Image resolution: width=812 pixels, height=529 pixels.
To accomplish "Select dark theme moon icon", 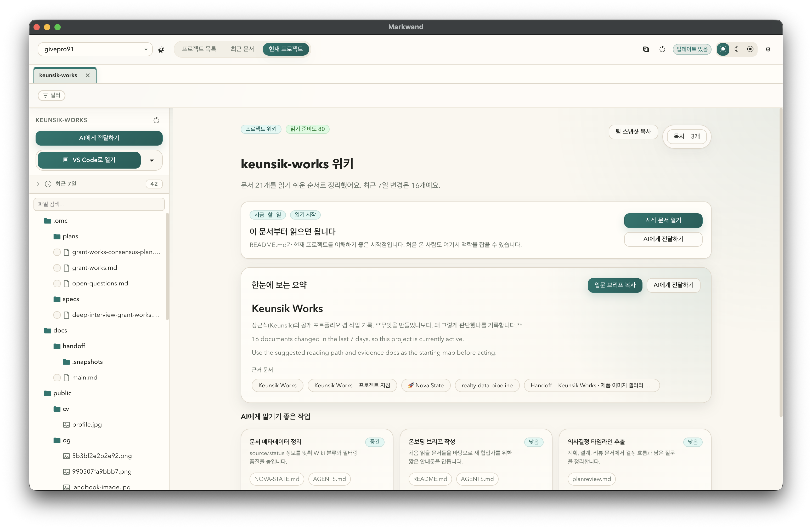I will (737, 49).
